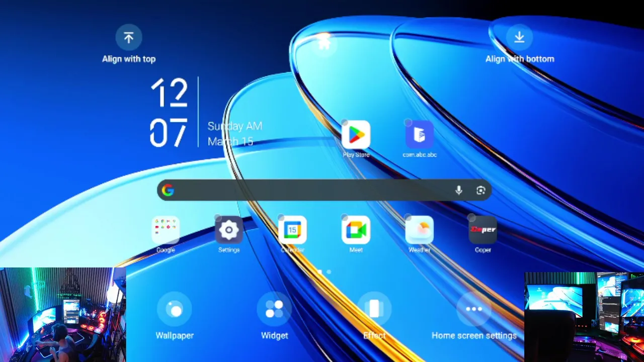The height and width of the screenshot is (362, 644).
Task: Tick the selection circle on Play Store
Action: point(345,123)
